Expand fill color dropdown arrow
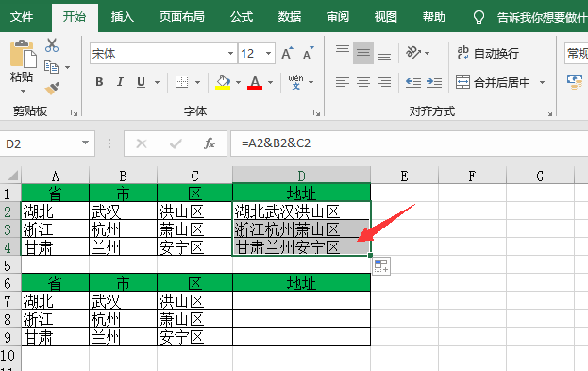Image resolution: width=588 pixels, height=371 pixels. pos(238,82)
